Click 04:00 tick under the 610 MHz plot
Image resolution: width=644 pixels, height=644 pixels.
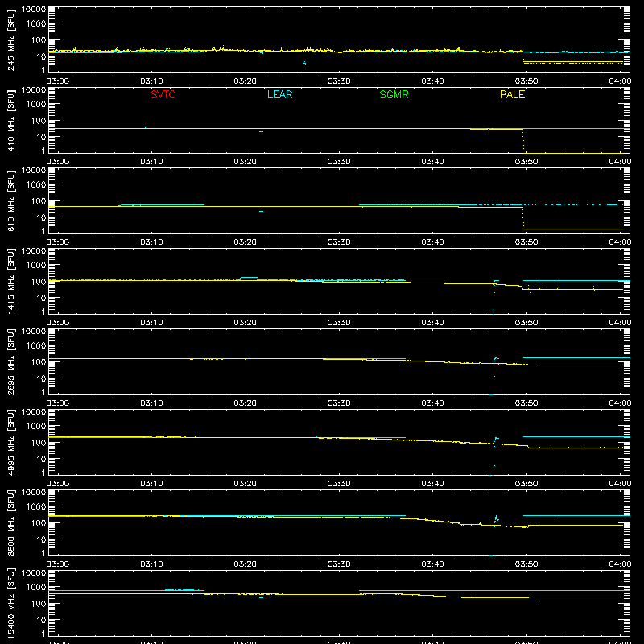pyautogui.click(x=620, y=242)
